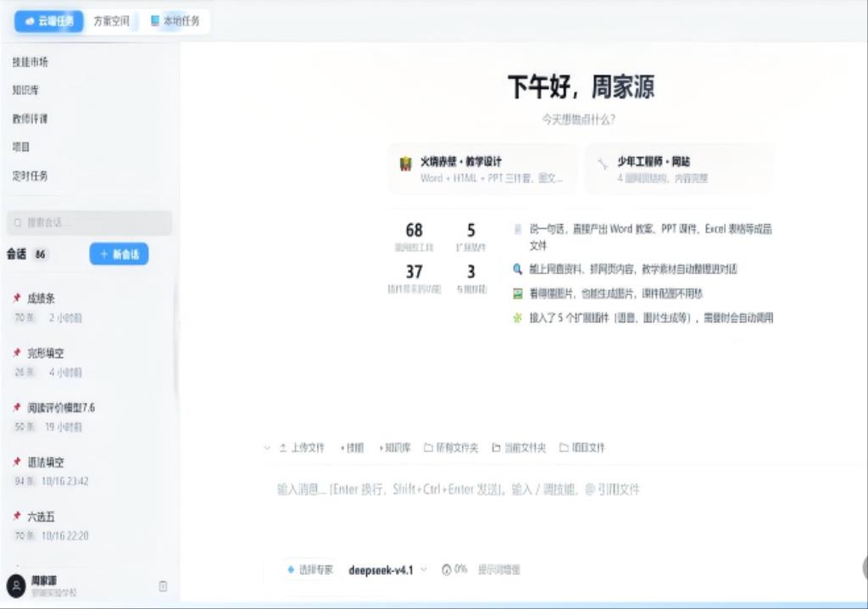Image resolution: width=868 pixels, height=609 pixels.
Task: Click the document icon beside Word/PPT/Excel feature line
Action: (518, 229)
